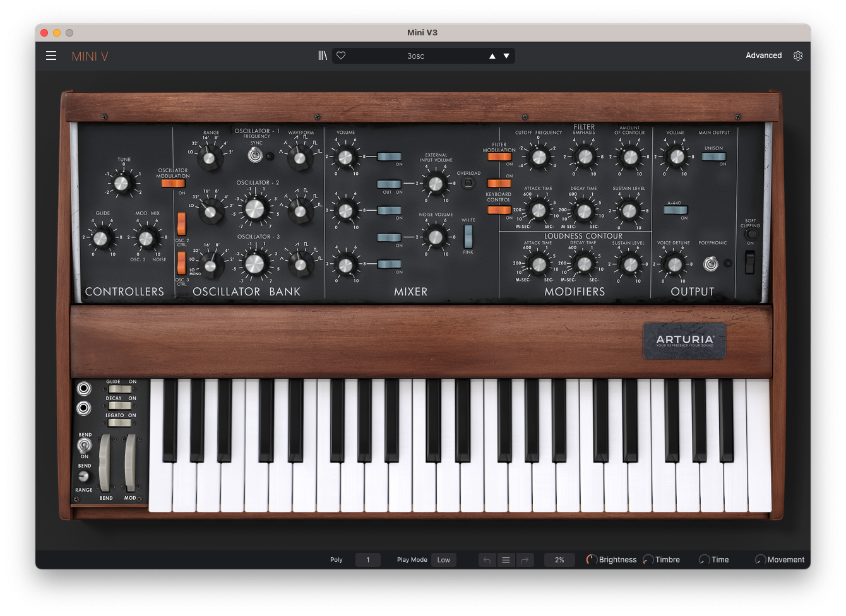Switch noise type White/Pink
This screenshot has height=616, width=846.
468,236
